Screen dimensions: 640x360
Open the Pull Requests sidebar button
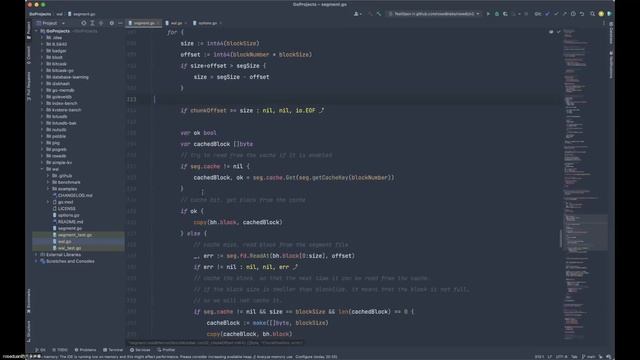[x=29, y=87]
